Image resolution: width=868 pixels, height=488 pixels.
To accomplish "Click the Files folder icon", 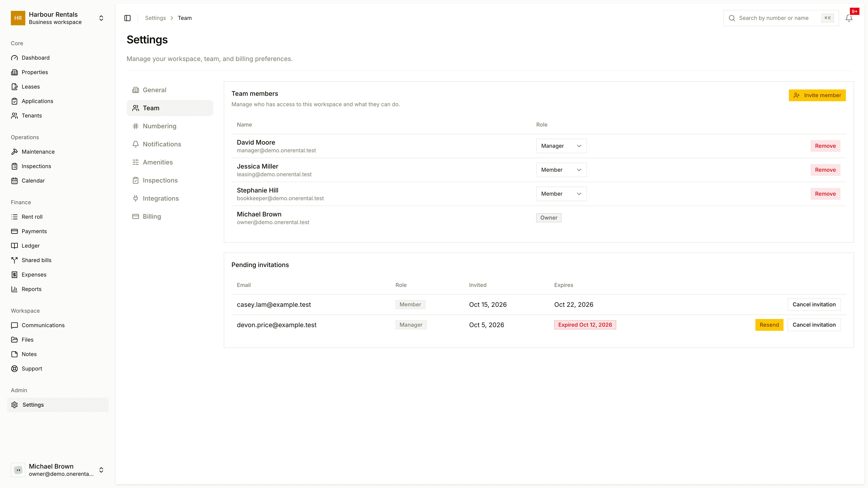I will (14, 340).
